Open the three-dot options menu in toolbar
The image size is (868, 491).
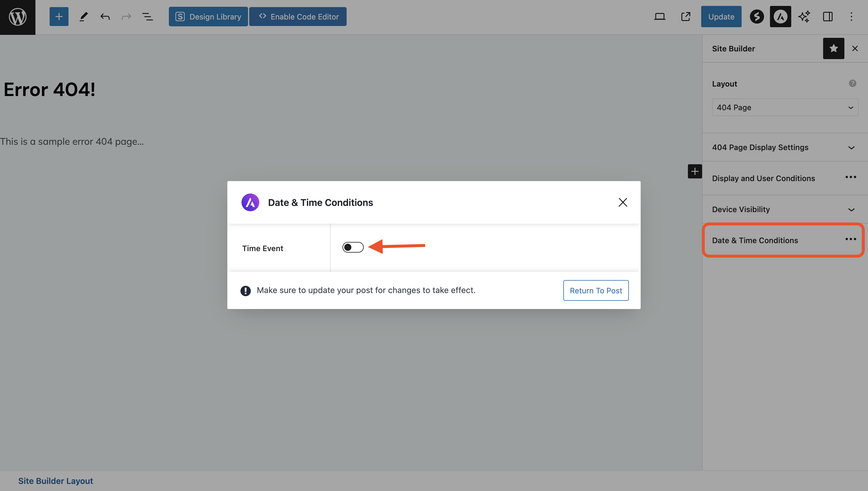(851, 17)
